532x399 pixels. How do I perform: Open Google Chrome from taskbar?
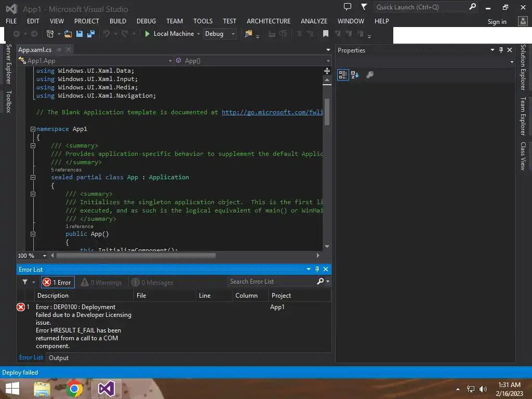[74, 389]
